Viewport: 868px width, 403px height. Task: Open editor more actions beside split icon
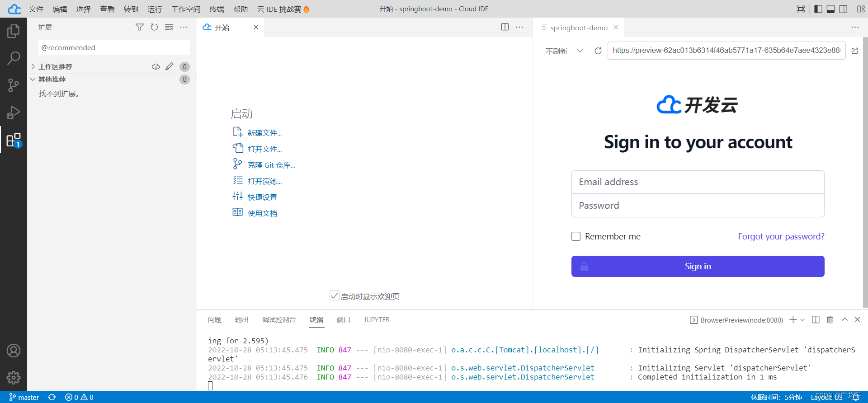(x=519, y=27)
